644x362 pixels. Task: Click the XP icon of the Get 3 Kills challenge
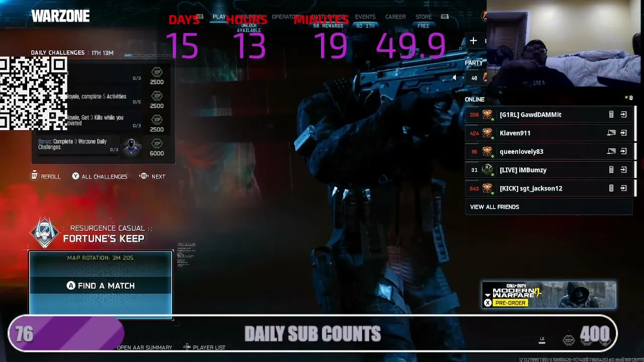(x=157, y=119)
